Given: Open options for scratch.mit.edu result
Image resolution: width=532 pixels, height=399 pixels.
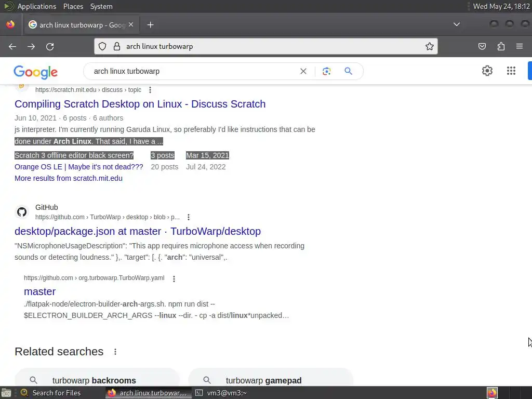Looking at the screenshot, I should click(x=150, y=90).
